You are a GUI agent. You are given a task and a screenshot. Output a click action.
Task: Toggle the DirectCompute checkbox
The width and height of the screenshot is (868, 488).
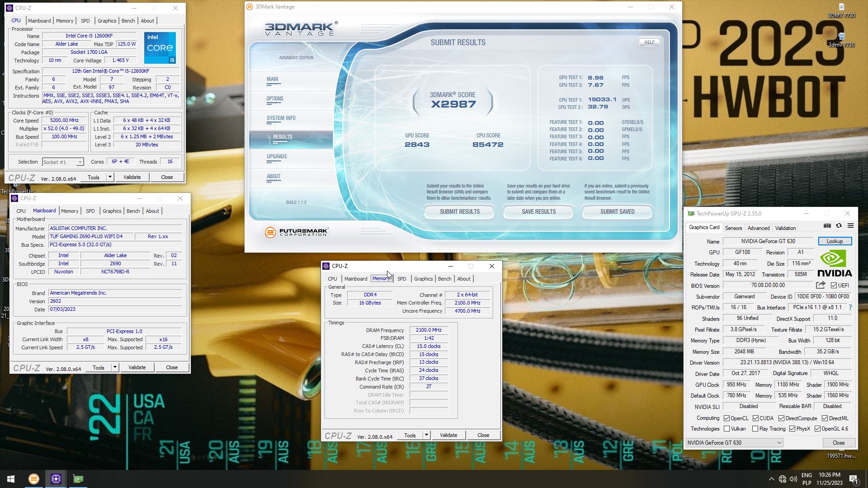[781, 418]
